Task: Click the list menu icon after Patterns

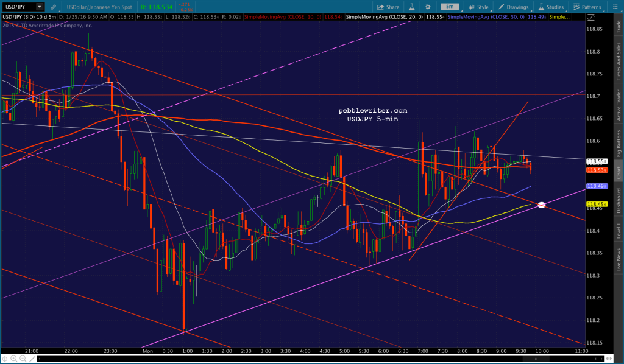Action: [x=615, y=7]
